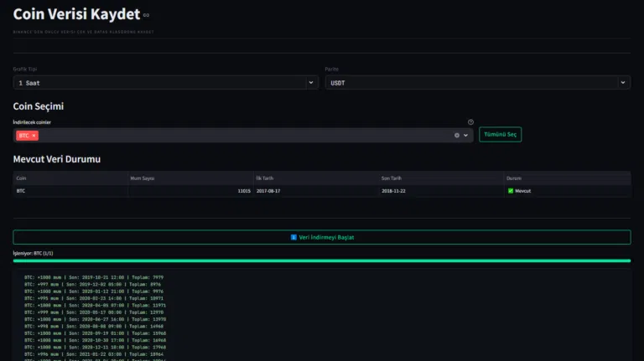
Task: Click the İlk Tarih column header
Action: [x=315, y=178]
